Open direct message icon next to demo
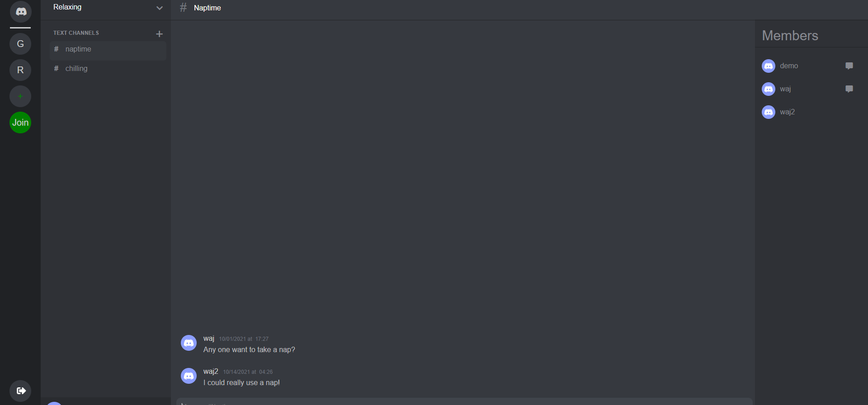The width and height of the screenshot is (868, 405). pyautogui.click(x=849, y=66)
